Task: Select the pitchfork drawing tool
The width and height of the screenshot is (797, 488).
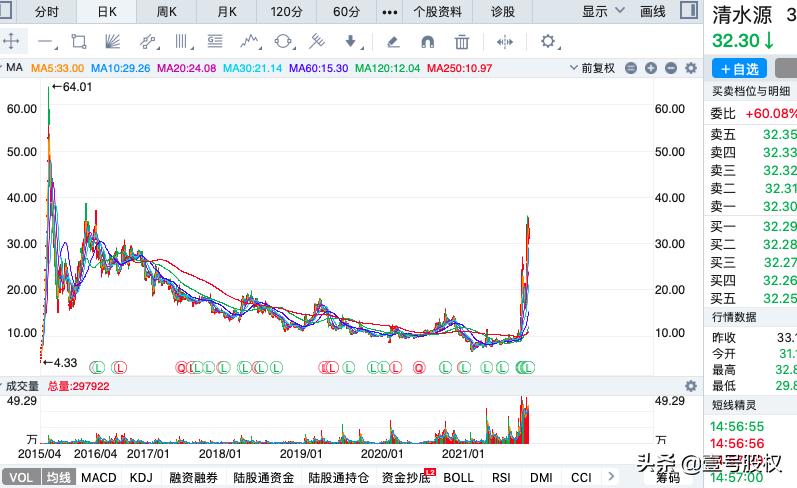Action: (317, 41)
